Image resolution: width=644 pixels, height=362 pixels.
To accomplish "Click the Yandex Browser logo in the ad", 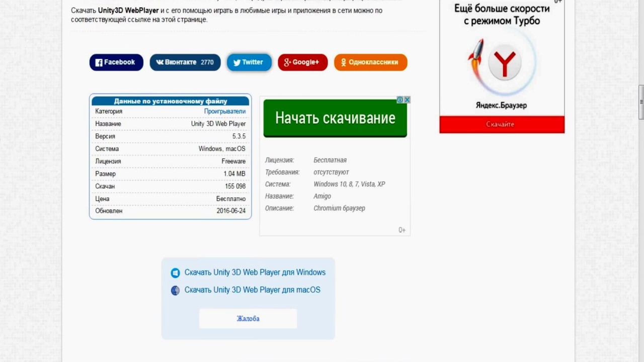I will click(x=505, y=63).
